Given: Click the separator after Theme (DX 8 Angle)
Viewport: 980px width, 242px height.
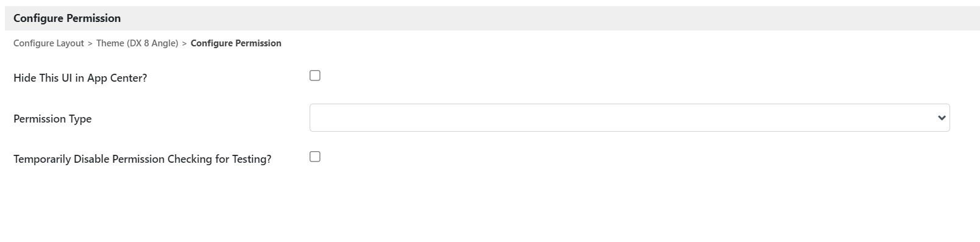Looking at the screenshot, I should 184,43.
